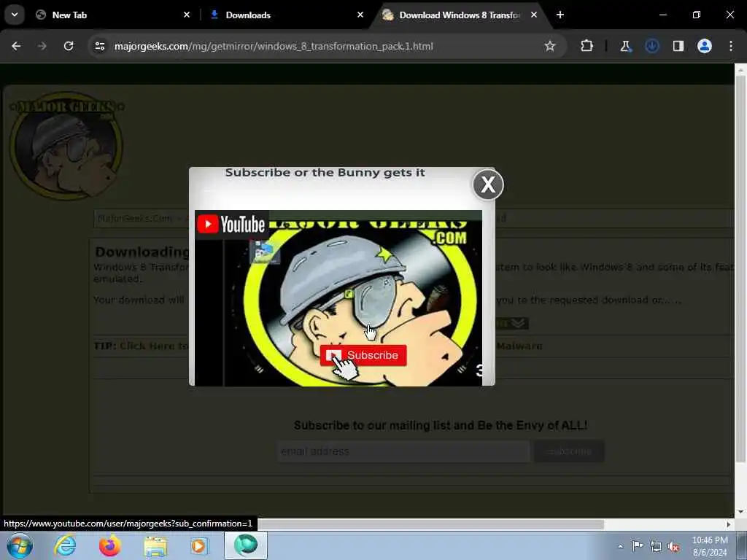Click the mailing list subscribe button
The width and height of the screenshot is (747, 560).
click(569, 451)
